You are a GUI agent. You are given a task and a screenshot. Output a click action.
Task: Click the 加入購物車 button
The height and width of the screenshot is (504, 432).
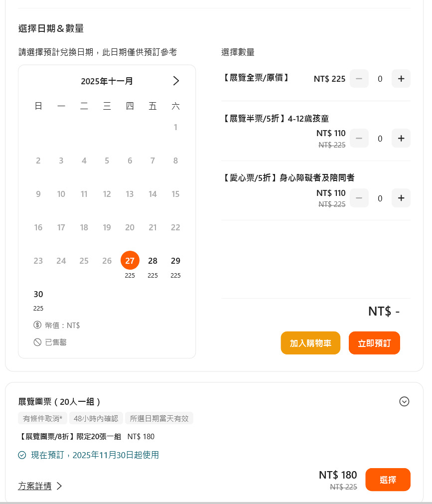coord(310,343)
